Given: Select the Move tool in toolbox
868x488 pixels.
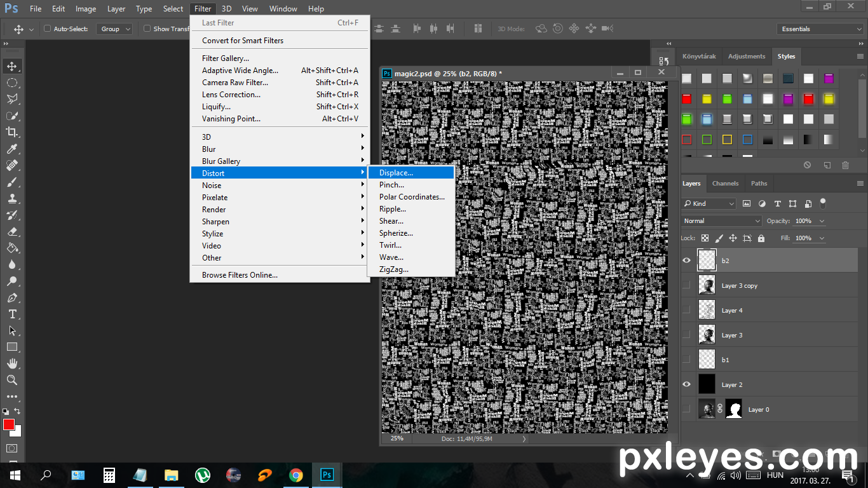Looking at the screenshot, I should (12, 66).
